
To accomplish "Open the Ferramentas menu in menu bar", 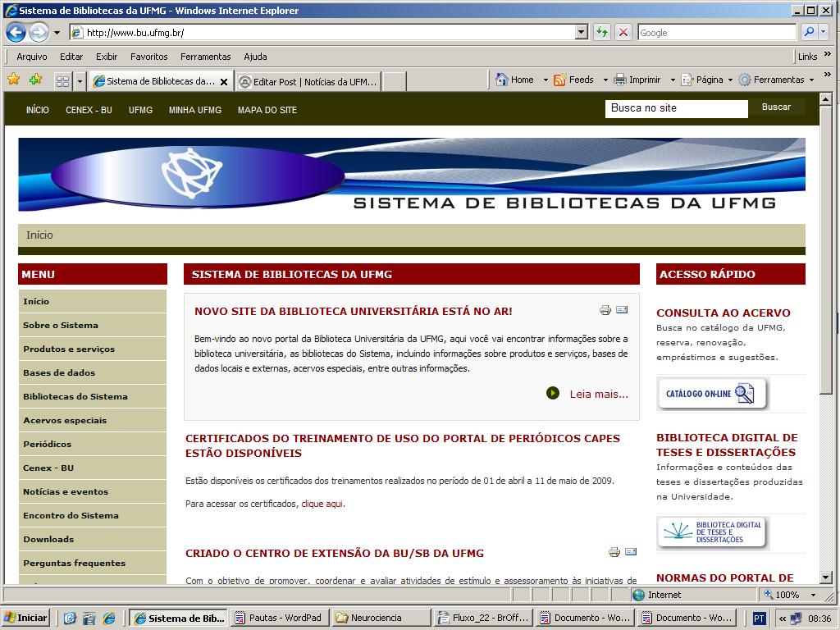I will pyautogui.click(x=206, y=57).
